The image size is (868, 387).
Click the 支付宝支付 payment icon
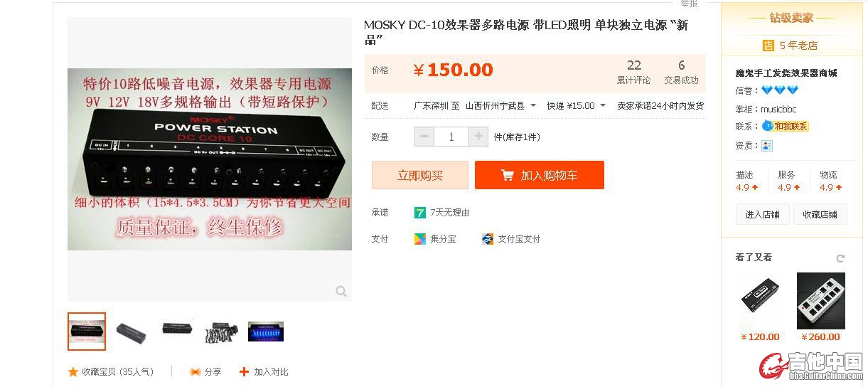click(488, 239)
